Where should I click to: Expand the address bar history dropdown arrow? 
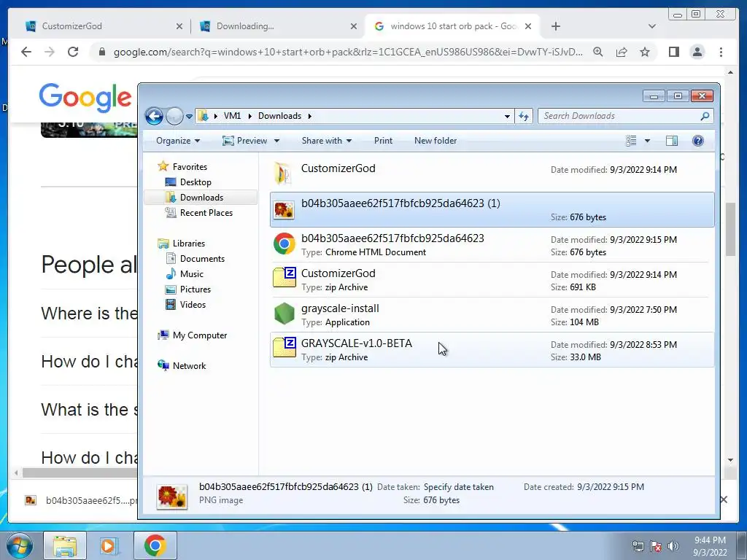[507, 116]
